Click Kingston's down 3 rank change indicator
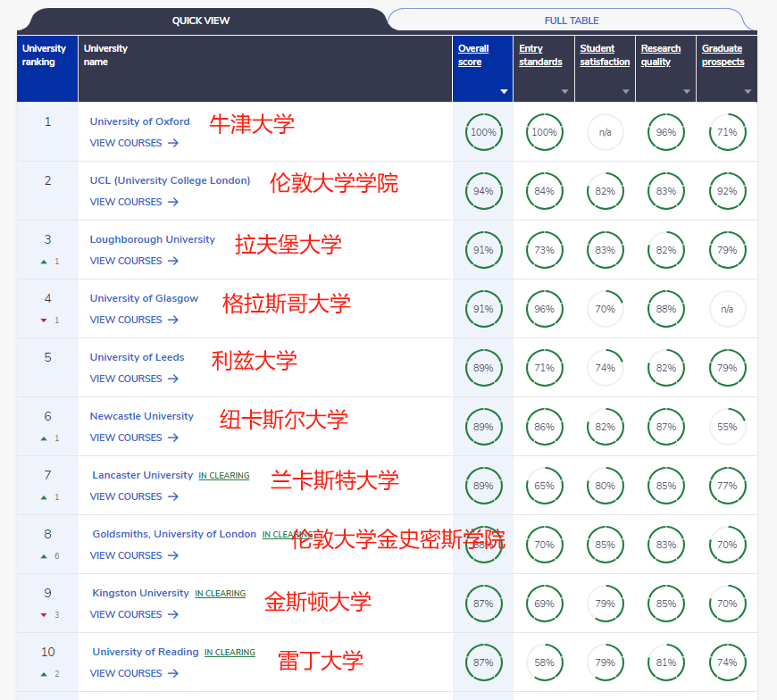Image resolution: width=777 pixels, height=700 pixels. click(x=49, y=615)
